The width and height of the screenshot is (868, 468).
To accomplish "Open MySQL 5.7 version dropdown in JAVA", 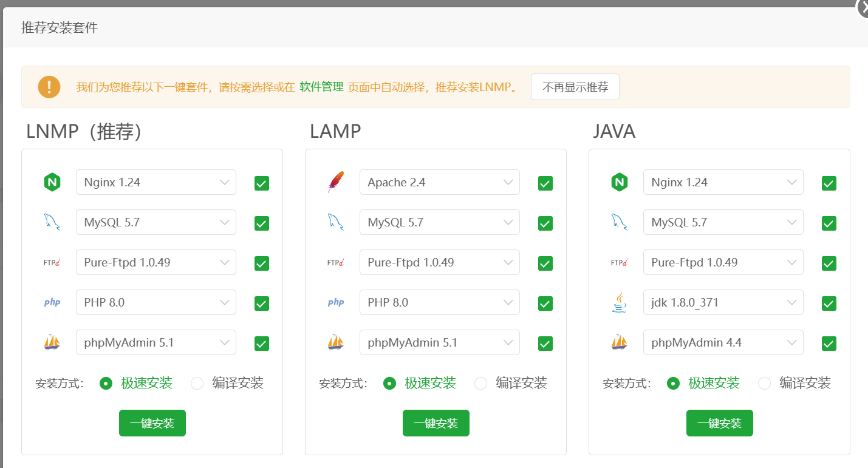I will click(723, 222).
